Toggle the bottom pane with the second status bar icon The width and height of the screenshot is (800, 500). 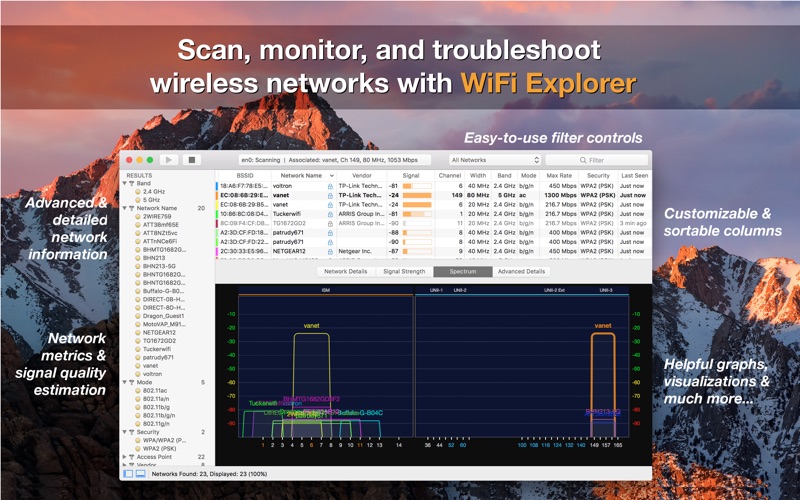(x=140, y=474)
